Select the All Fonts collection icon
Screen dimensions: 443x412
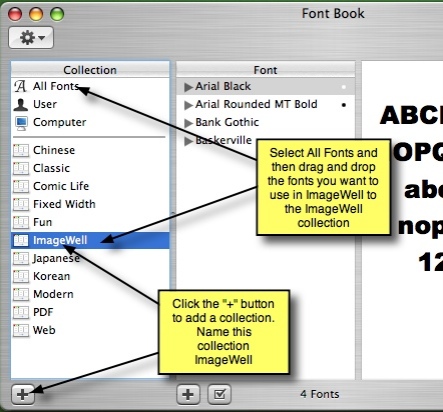tap(20, 86)
